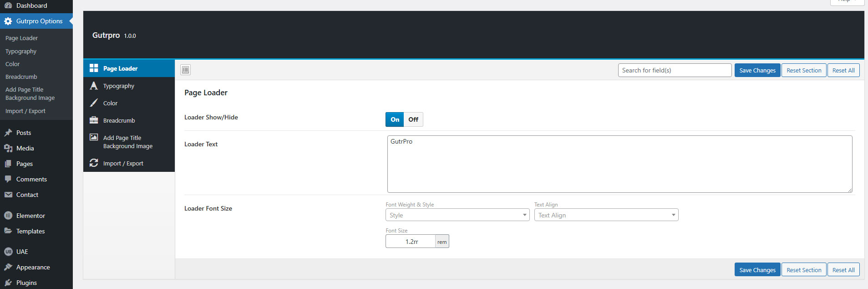
Task: Open Appearance in the WordPress menu
Action: pos(33,267)
